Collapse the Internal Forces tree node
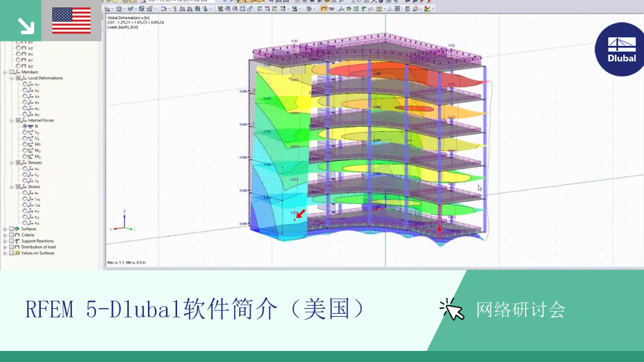Image resolution: width=644 pixels, height=362 pixels. coord(12,121)
